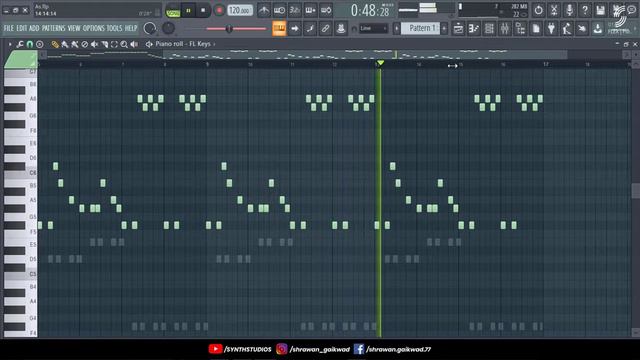Click the download content library icon
The image size is (640, 360).
pyautogui.click(x=598, y=29)
